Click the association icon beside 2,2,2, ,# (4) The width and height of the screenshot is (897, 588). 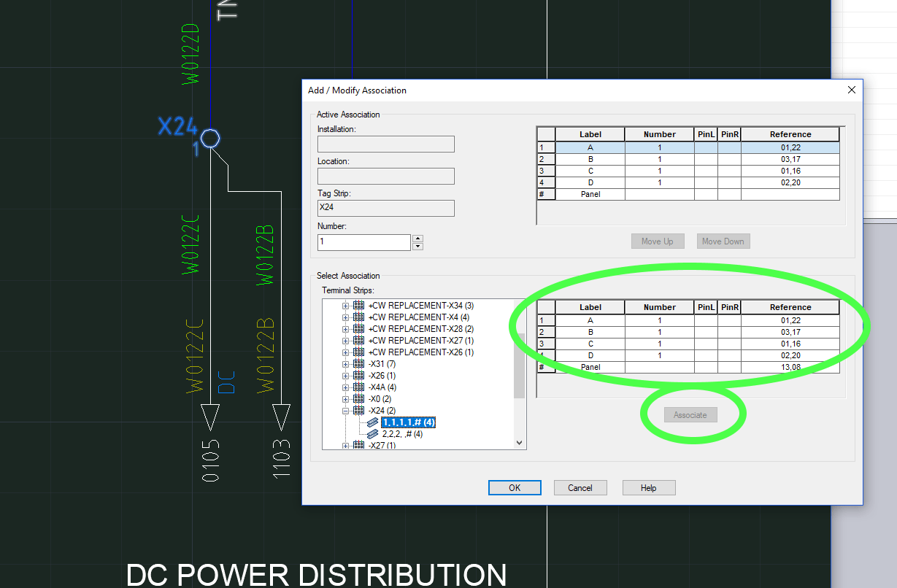point(373,434)
